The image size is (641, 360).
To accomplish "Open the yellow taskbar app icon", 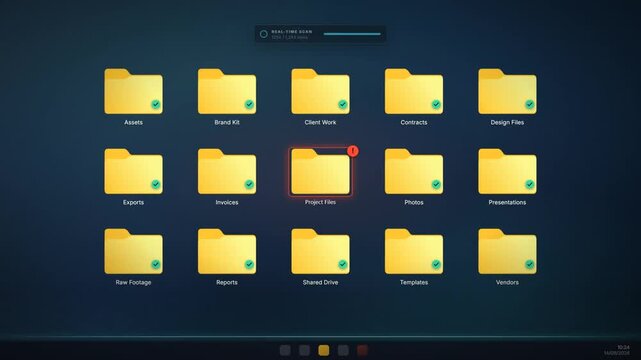I will pos(324,350).
